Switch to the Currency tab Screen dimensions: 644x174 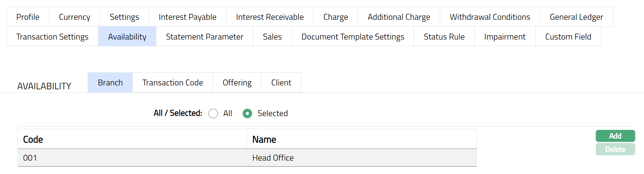tap(74, 17)
